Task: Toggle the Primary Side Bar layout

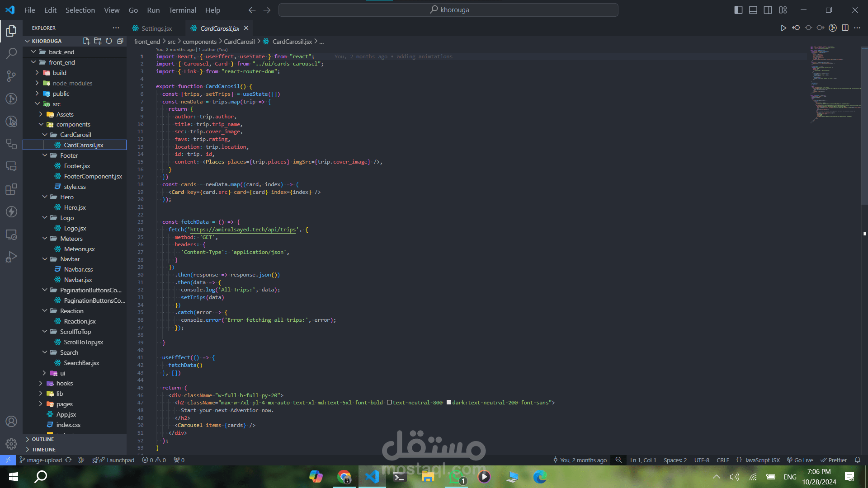Action: click(738, 10)
